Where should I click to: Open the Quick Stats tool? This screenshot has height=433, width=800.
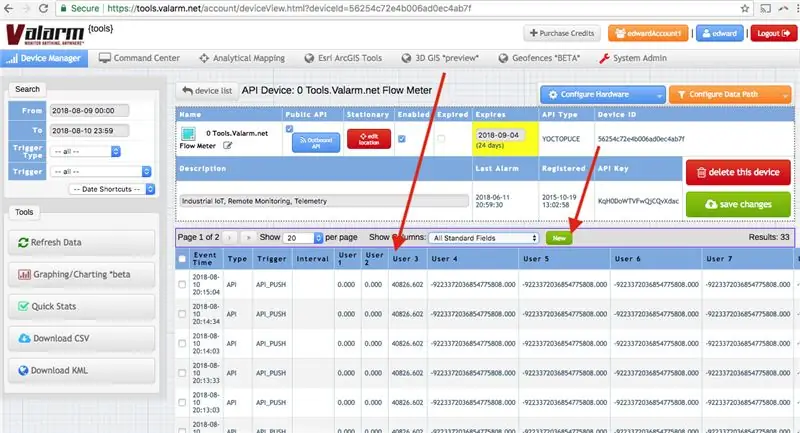click(82, 307)
